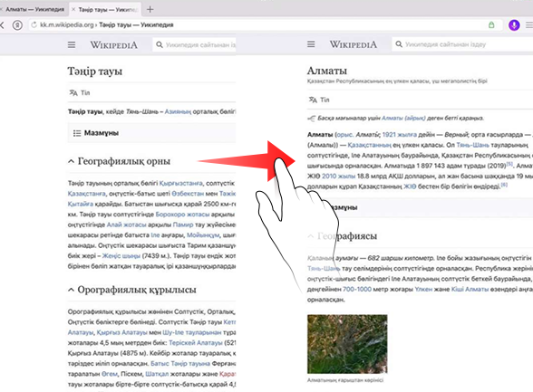
Task: Follow the Өгем link
Action: click(110, 374)
